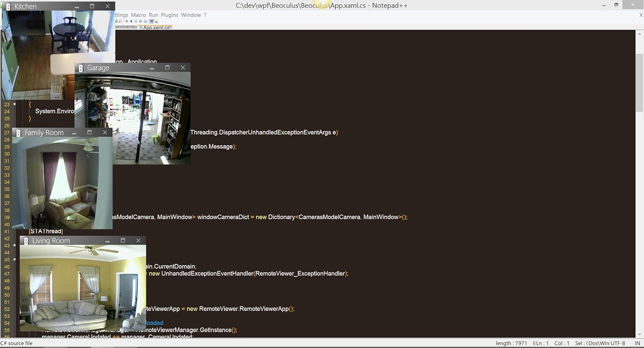Image resolution: width=644 pixels, height=348 pixels.
Task: Click the app icon in Kitchen title bar
Action: coord(8,6)
